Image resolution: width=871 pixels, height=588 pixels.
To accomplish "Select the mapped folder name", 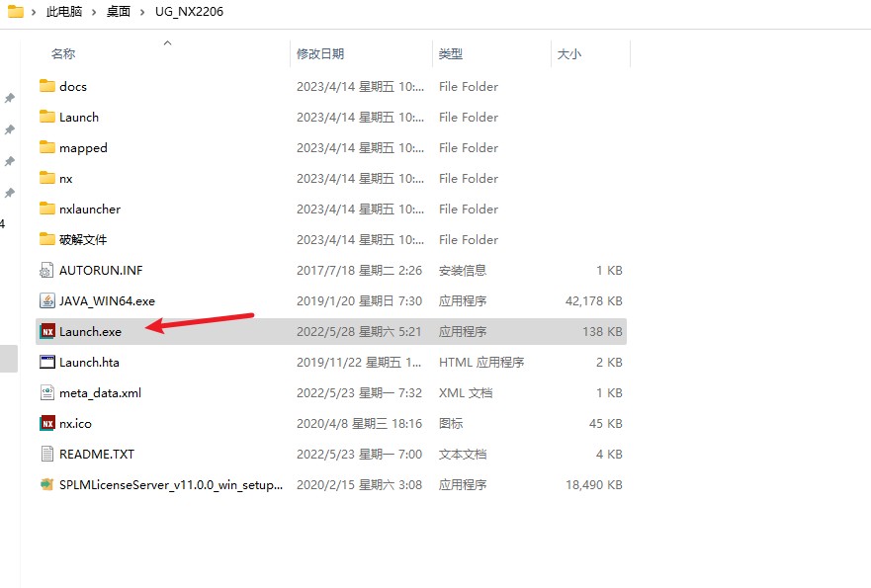I will pos(83,148).
